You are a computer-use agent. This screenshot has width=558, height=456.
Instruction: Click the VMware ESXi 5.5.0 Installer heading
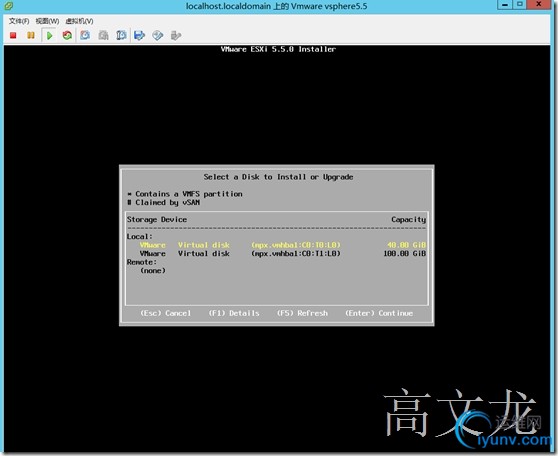coord(278,49)
